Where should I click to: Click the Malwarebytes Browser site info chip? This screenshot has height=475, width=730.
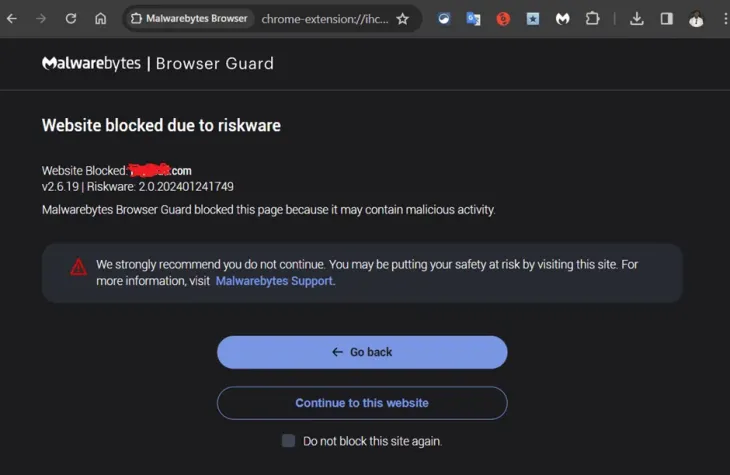pyautogui.click(x=189, y=19)
